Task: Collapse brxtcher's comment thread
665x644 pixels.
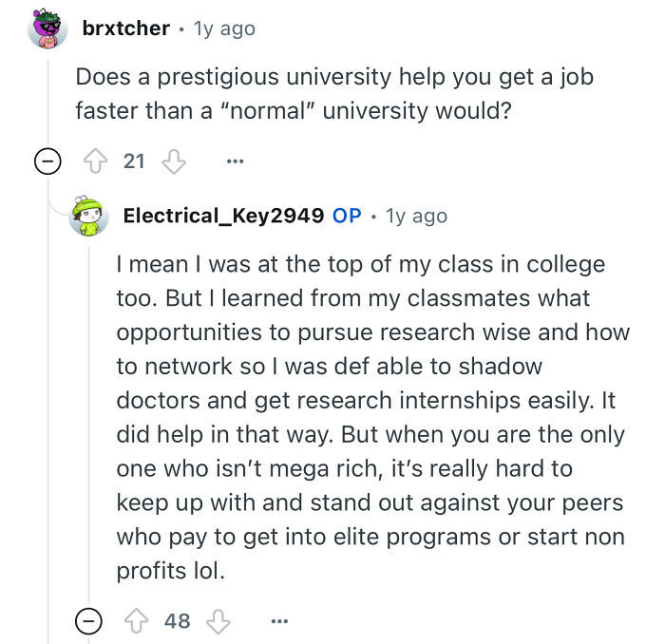Action: (x=45, y=162)
